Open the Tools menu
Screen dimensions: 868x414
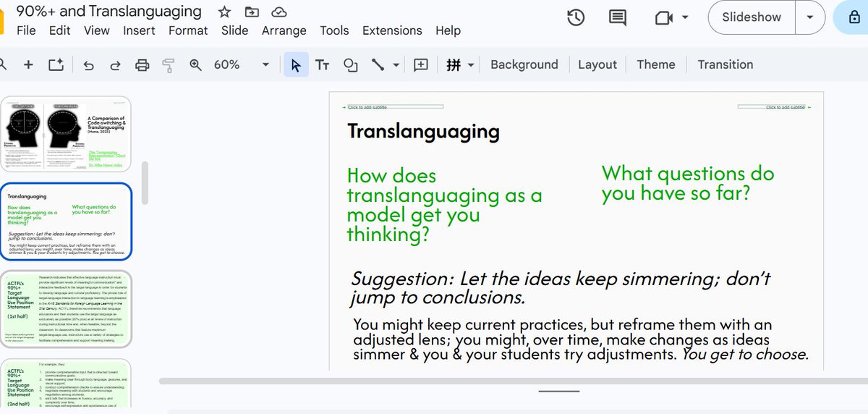point(334,30)
